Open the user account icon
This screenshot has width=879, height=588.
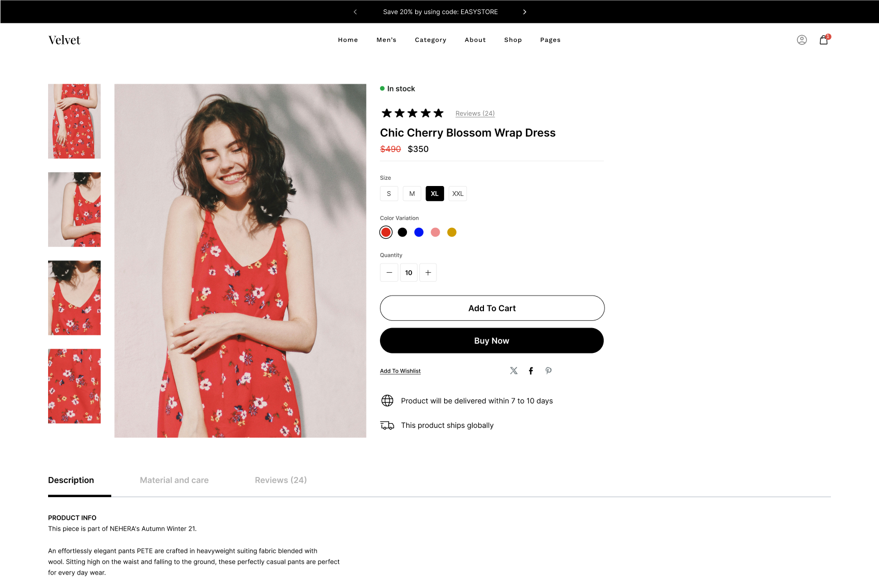(801, 40)
